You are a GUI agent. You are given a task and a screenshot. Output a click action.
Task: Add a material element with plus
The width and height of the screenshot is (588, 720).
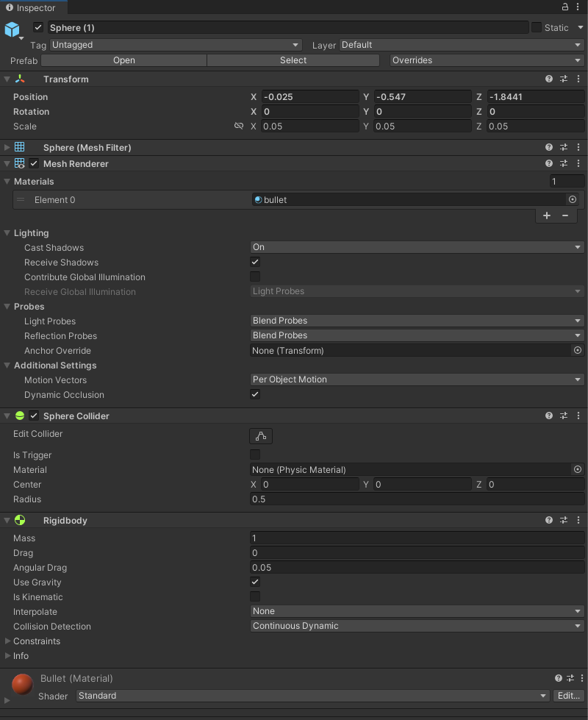coord(547,215)
